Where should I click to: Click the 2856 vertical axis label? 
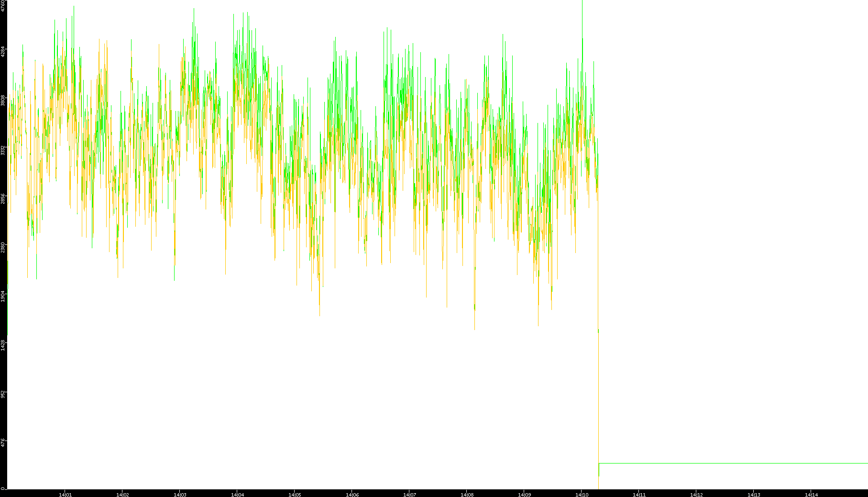3,199
